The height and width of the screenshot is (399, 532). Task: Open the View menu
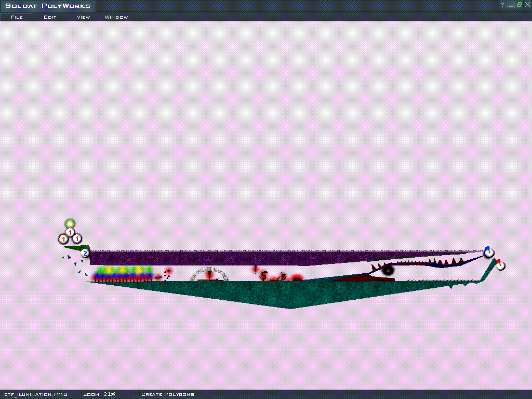pos(83,17)
